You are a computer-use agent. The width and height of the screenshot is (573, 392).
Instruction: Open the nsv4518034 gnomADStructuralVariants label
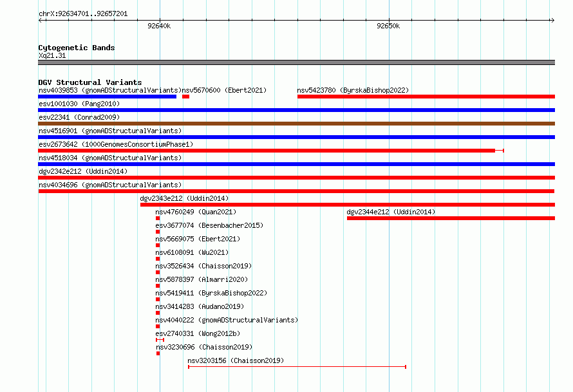[x=110, y=158]
